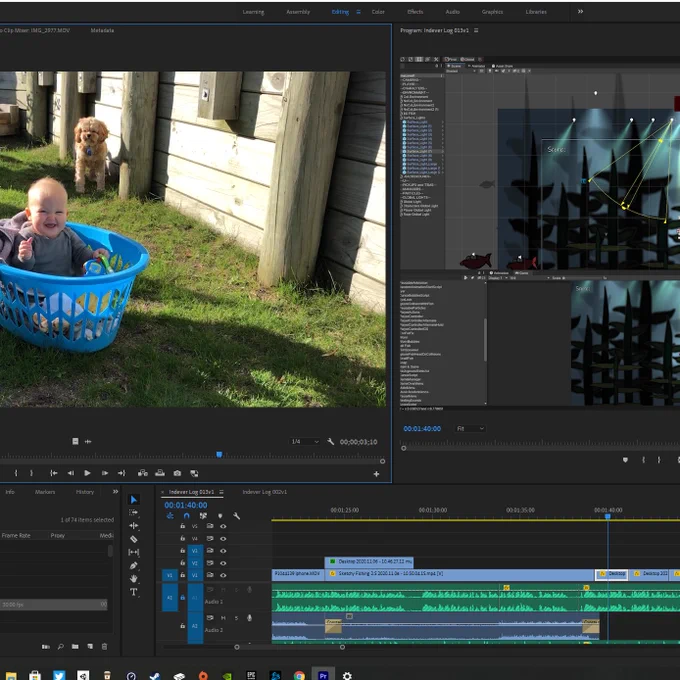The height and width of the screenshot is (680, 680).
Task: Toggle the Snap magnet in the timeline
Action: click(186, 516)
